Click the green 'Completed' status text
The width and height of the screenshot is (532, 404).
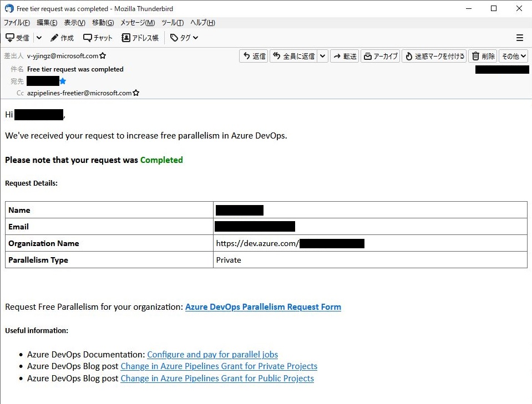(x=161, y=160)
